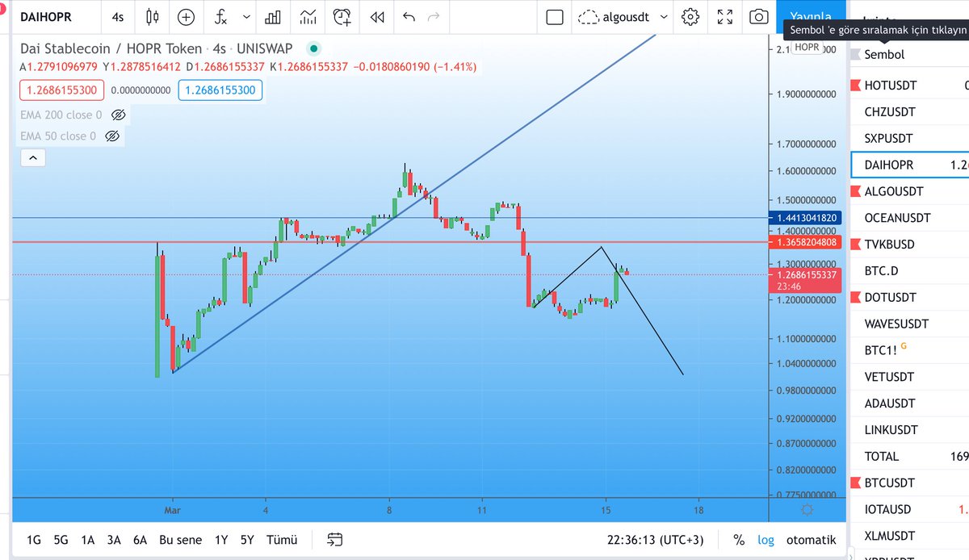Open the indicator templates bar icon
The height and width of the screenshot is (560, 969).
pos(274,17)
